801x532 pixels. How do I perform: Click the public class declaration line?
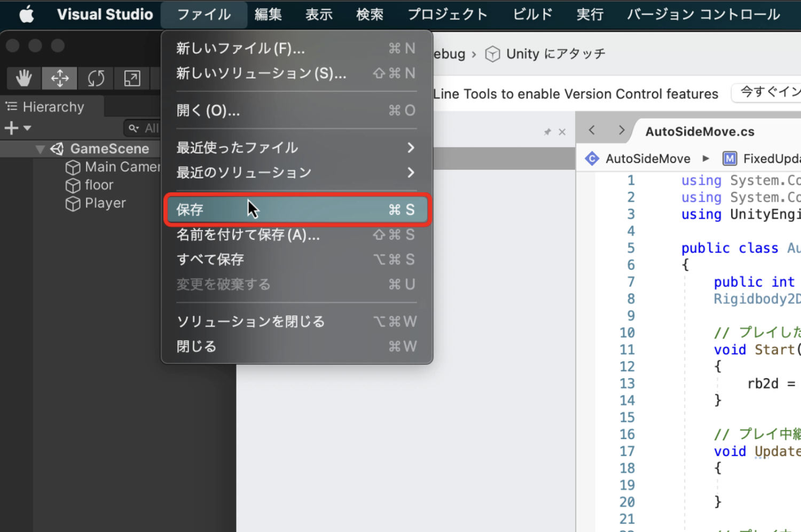pyautogui.click(x=741, y=248)
